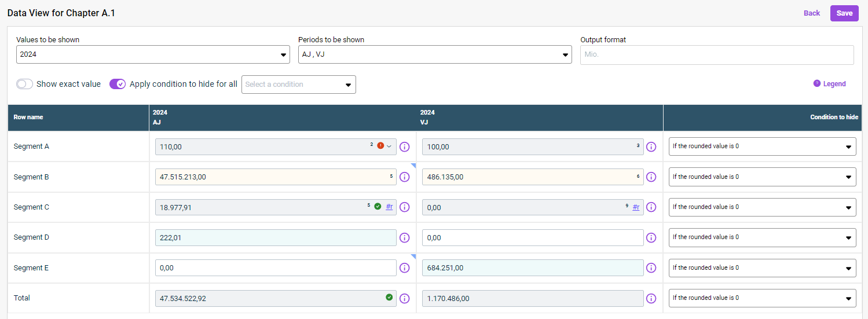The width and height of the screenshot is (868, 319).
Task: Click the info icon for Total AJ
Action: (405, 298)
